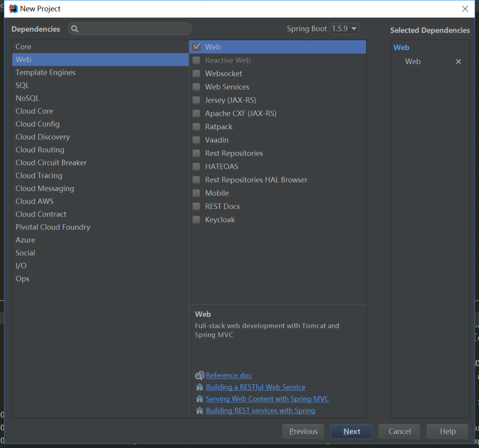This screenshot has width=479, height=448.
Task: Check Rest Repositories HAL Browser
Action: 196,180
